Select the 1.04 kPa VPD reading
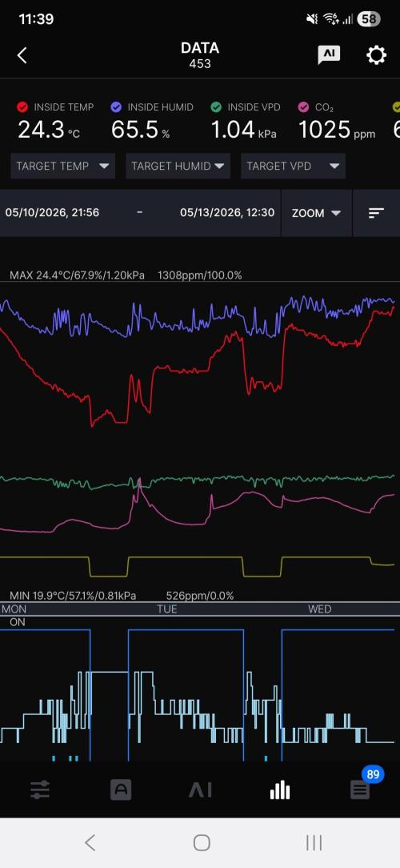 tap(243, 130)
